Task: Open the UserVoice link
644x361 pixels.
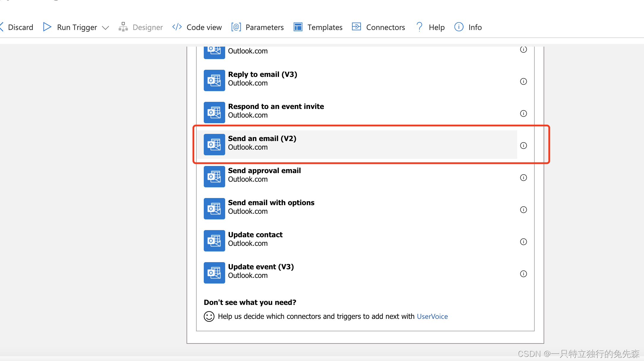Action: [432, 316]
